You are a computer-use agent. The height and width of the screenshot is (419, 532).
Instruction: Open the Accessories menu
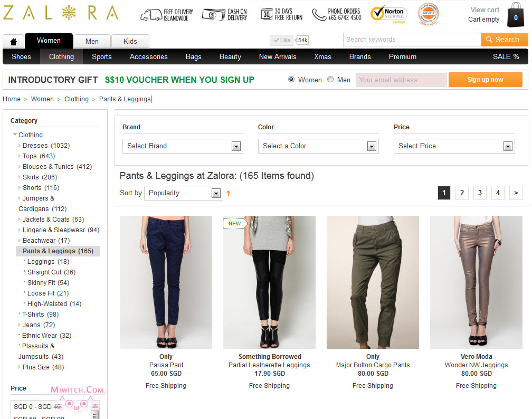(x=149, y=56)
